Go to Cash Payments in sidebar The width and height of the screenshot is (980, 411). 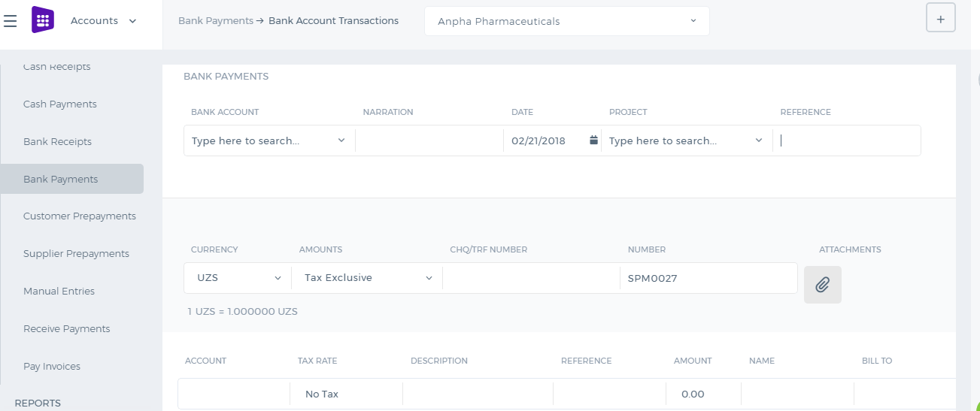pos(60,104)
